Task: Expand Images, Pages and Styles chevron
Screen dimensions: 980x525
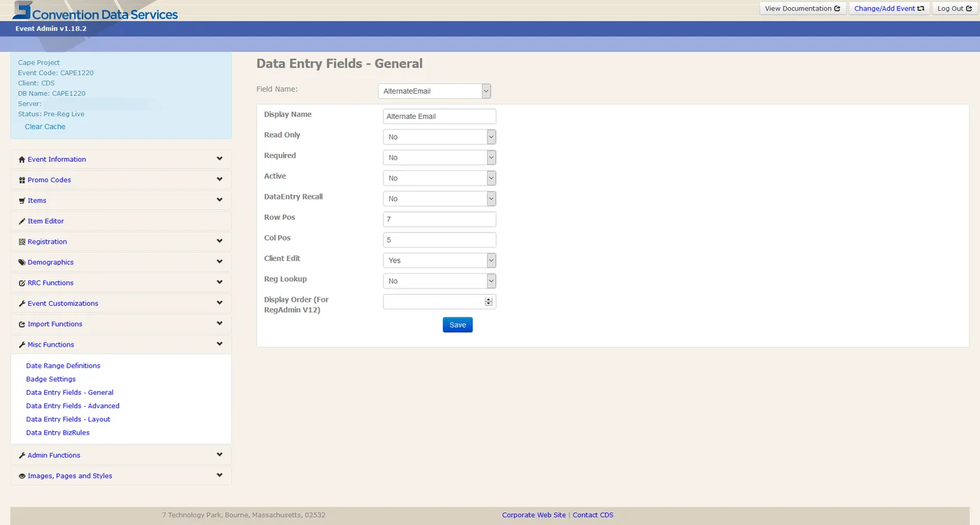Action: (220, 475)
